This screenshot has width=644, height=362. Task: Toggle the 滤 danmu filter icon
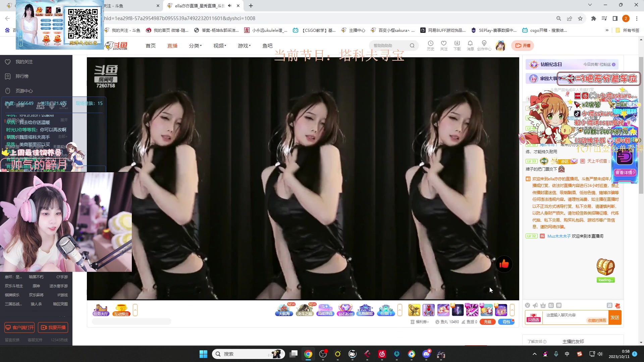tap(610, 305)
